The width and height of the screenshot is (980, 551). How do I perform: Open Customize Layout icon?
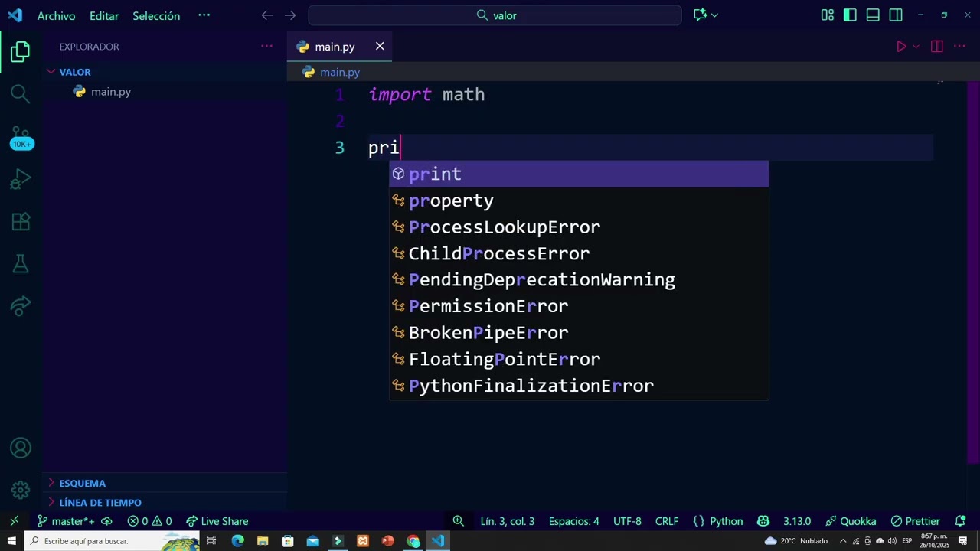point(828,15)
